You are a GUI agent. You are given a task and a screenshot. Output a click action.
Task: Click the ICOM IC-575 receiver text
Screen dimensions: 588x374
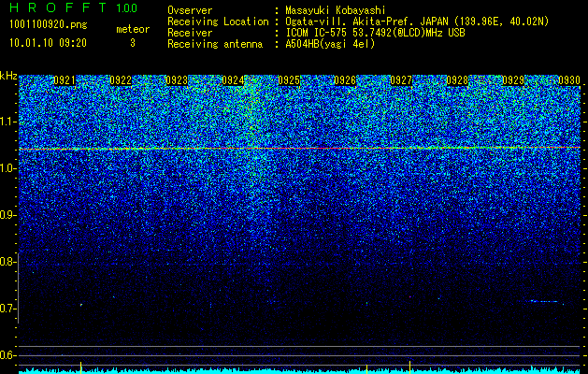(x=375, y=33)
